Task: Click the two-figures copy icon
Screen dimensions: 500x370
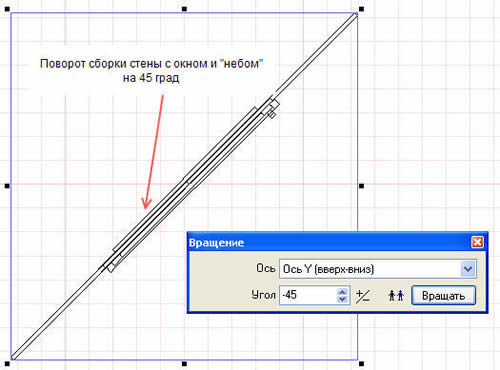Action: pyautogui.click(x=396, y=295)
